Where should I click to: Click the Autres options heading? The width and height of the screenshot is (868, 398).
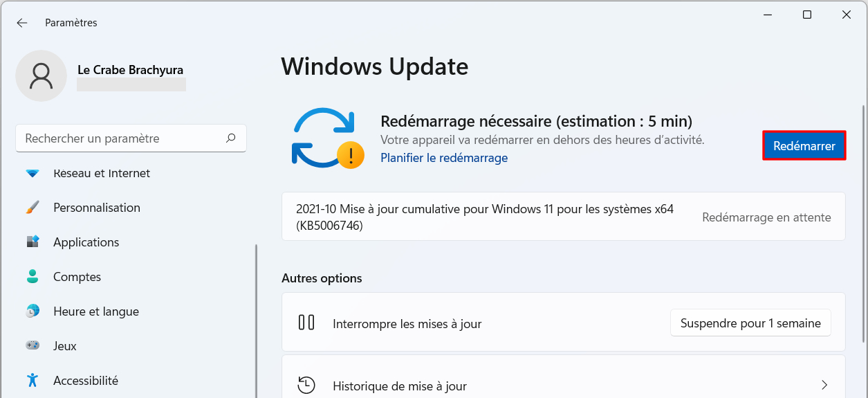pyautogui.click(x=322, y=278)
